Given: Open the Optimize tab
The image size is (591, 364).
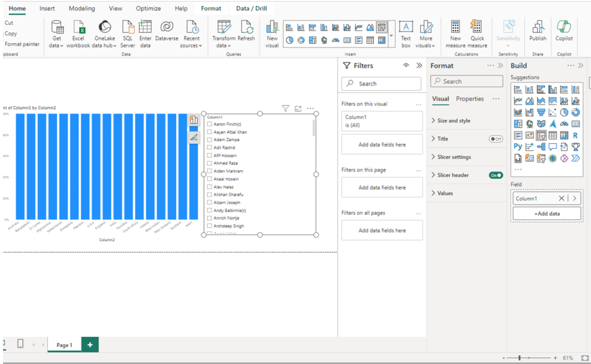Looking at the screenshot, I should (x=148, y=8).
